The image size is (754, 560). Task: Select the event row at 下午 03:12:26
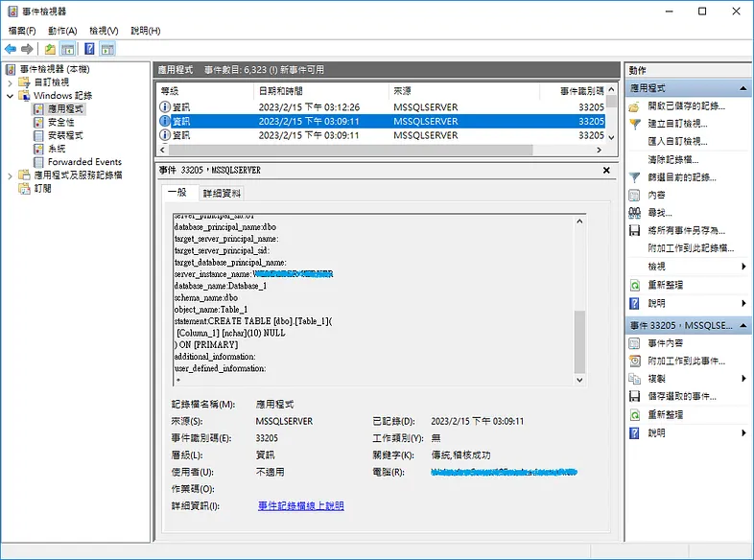tap(382, 106)
